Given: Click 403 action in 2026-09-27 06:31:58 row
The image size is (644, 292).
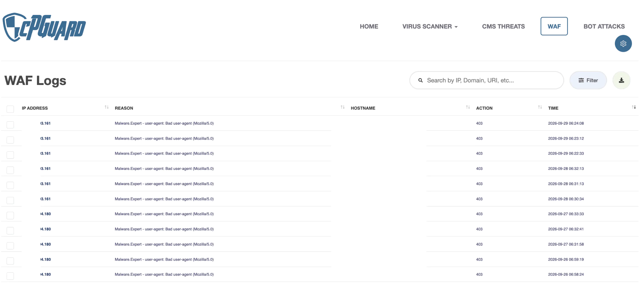Looking at the screenshot, I should 479,244.
